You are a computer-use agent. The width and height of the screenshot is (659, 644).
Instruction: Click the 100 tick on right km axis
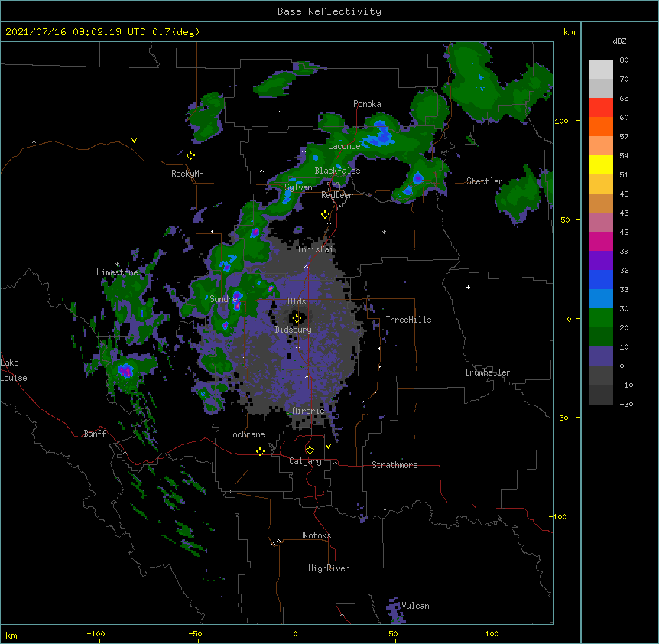point(561,121)
